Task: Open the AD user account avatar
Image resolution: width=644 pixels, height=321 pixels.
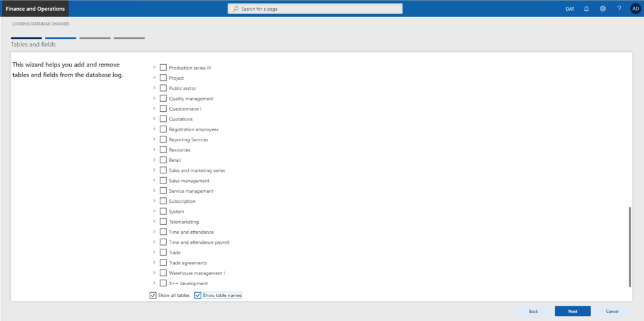Action: click(635, 9)
